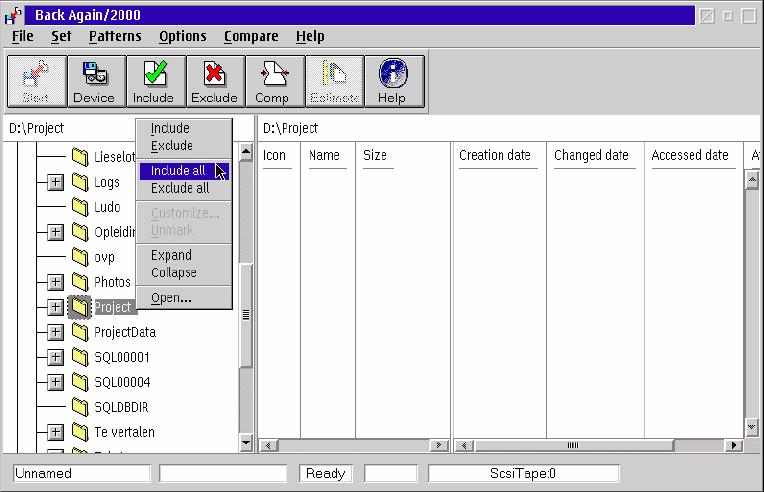This screenshot has width=764, height=492.
Task: Select the Te vertalen folder icon
Action: pyautogui.click(x=80, y=432)
